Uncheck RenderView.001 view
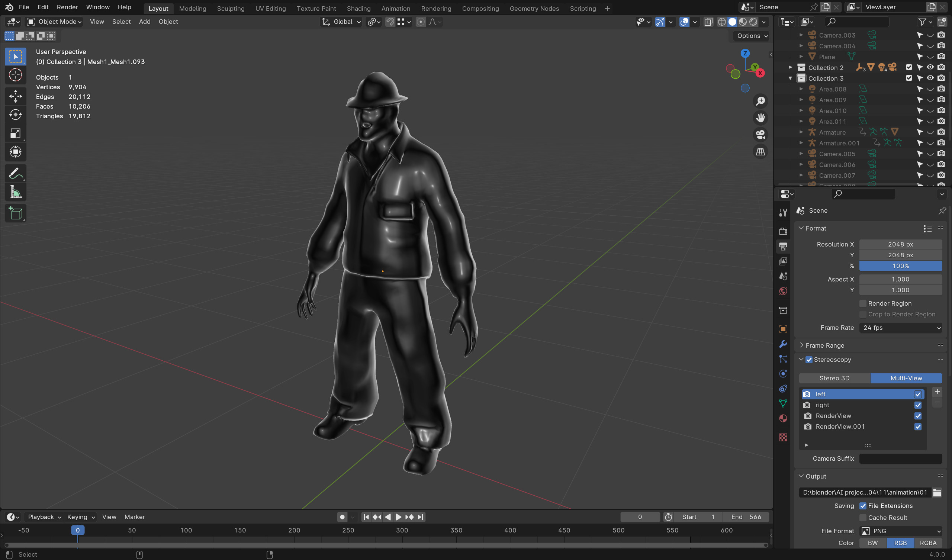 918,427
